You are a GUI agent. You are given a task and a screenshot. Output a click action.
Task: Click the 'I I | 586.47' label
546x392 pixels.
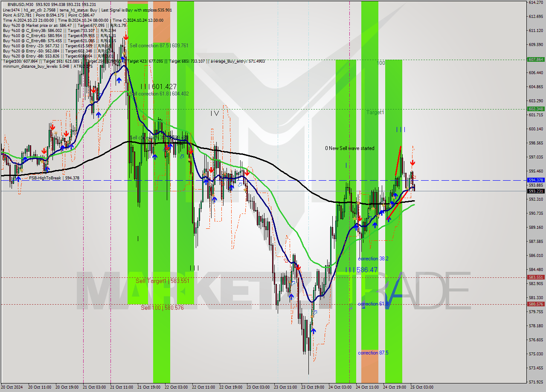pyautogui.click(x=362, y=270)
